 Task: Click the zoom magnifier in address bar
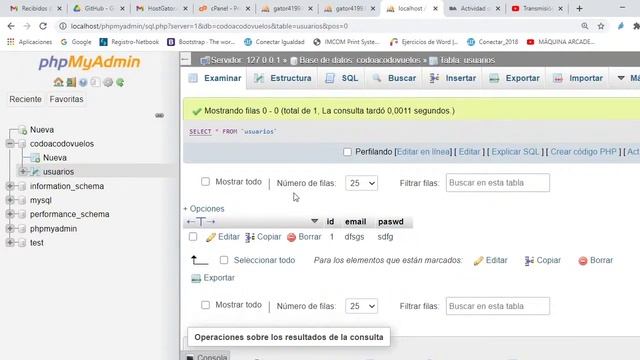click(585, 26)
